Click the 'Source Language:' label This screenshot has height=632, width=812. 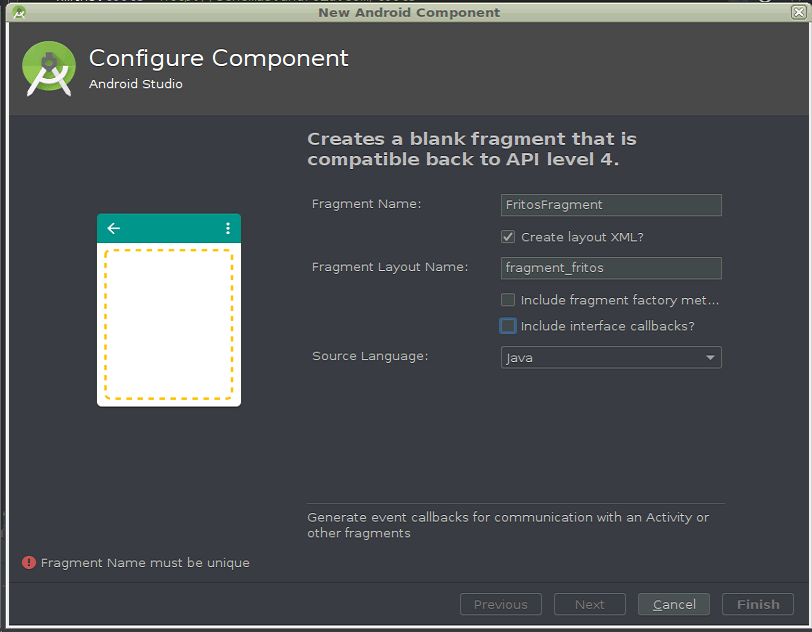tap(370, 356)
